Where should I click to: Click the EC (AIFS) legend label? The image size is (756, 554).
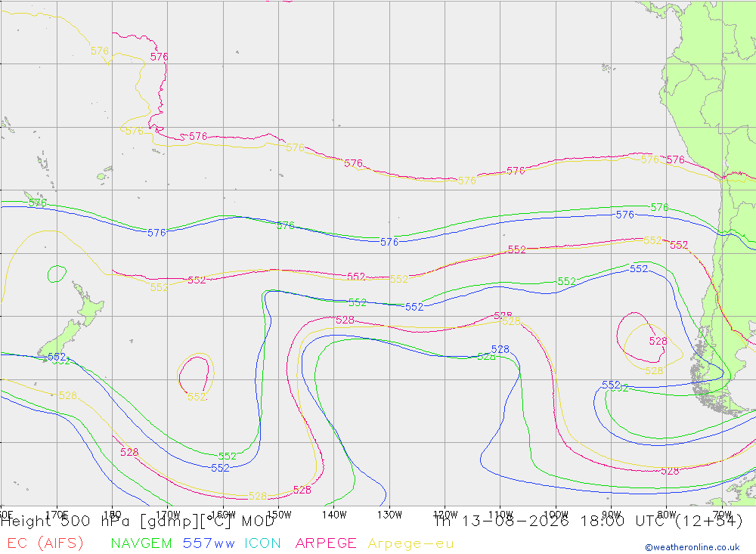[x=45, y=543]
